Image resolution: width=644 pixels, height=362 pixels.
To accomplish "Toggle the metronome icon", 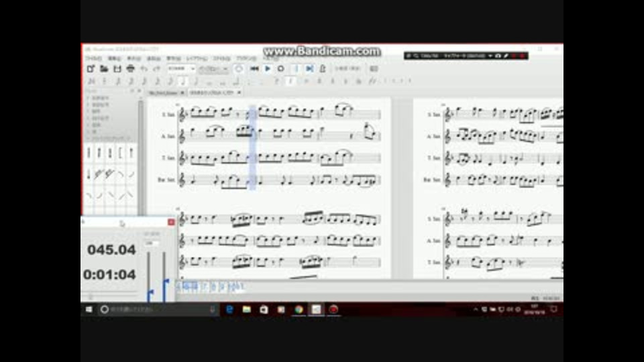I will [323, 68].
